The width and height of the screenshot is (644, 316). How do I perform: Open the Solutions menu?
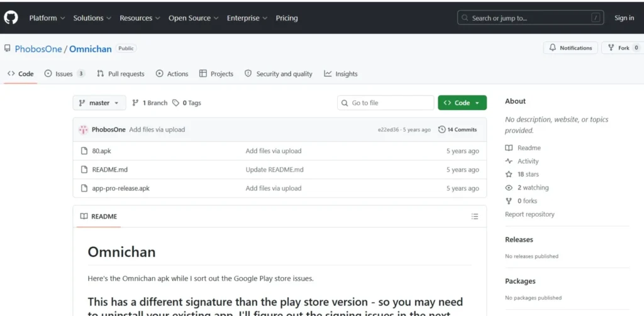[x=92, y=18]
